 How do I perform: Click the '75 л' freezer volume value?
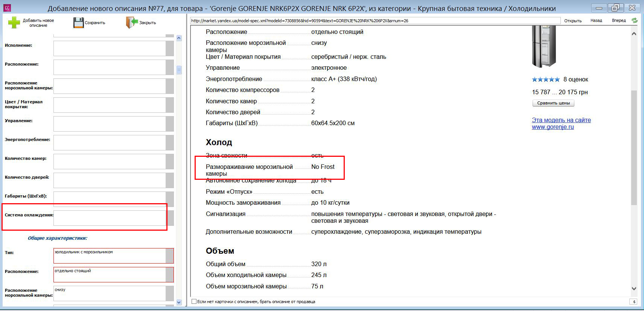[317, 286]
